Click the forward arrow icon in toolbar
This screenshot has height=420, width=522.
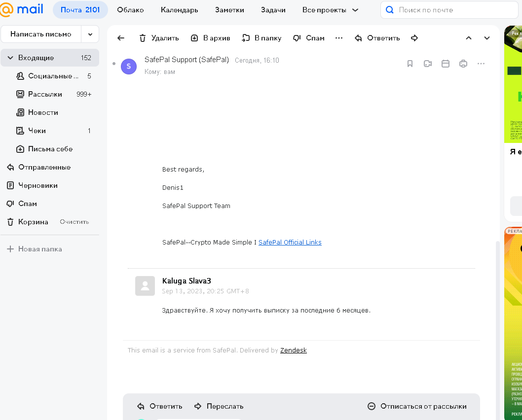tap(414, 38)
